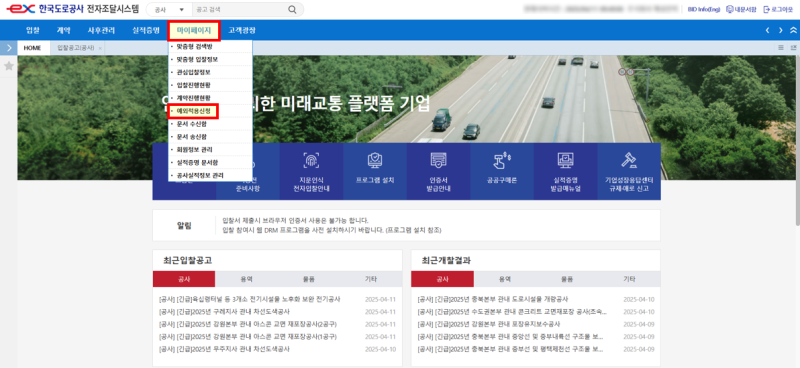Open the 사후관리 main menu
Image resolution: width=800 pixels, height=368 pixels.
tap(102, 31)
